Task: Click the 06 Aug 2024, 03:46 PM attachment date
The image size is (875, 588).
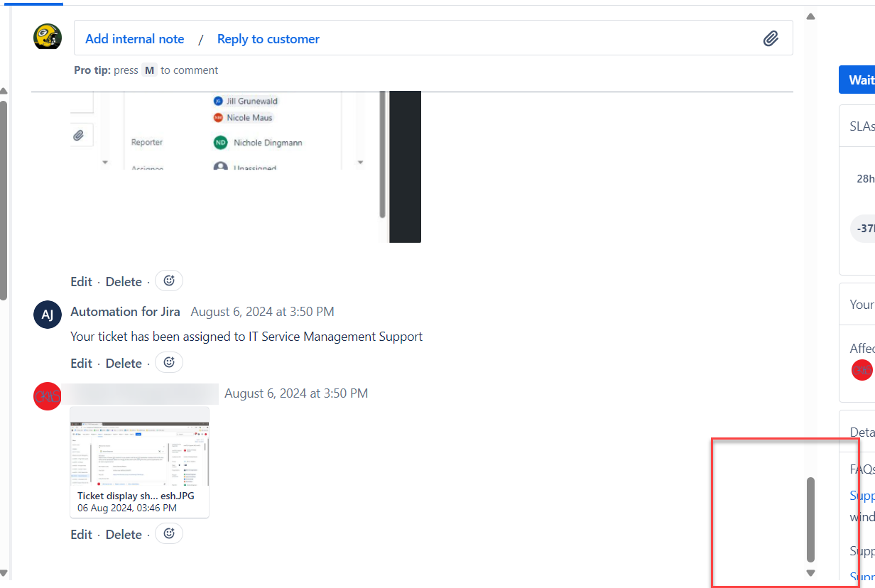Action: pyautogui.click(x=127, y=508)
